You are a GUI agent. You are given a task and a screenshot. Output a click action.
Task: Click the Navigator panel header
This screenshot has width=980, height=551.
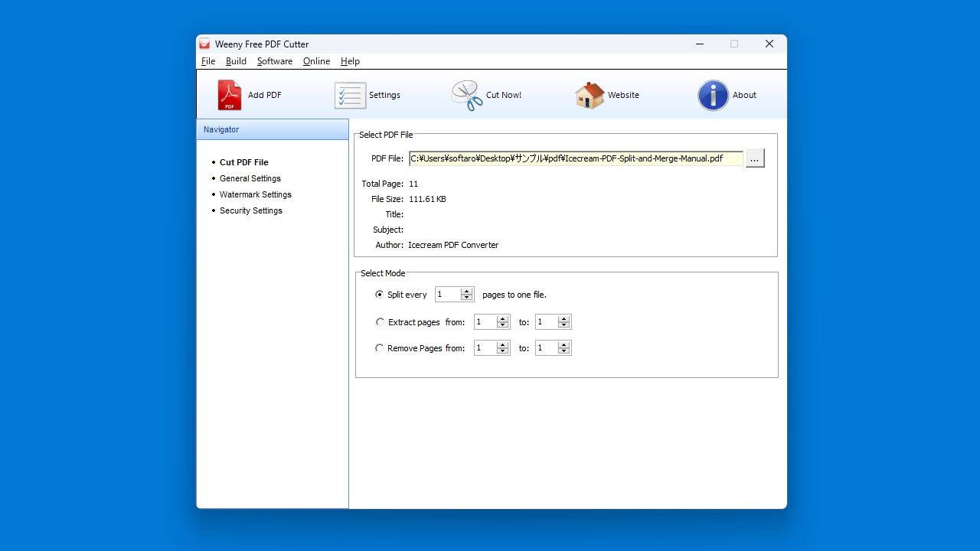click(x=273, y=129)
